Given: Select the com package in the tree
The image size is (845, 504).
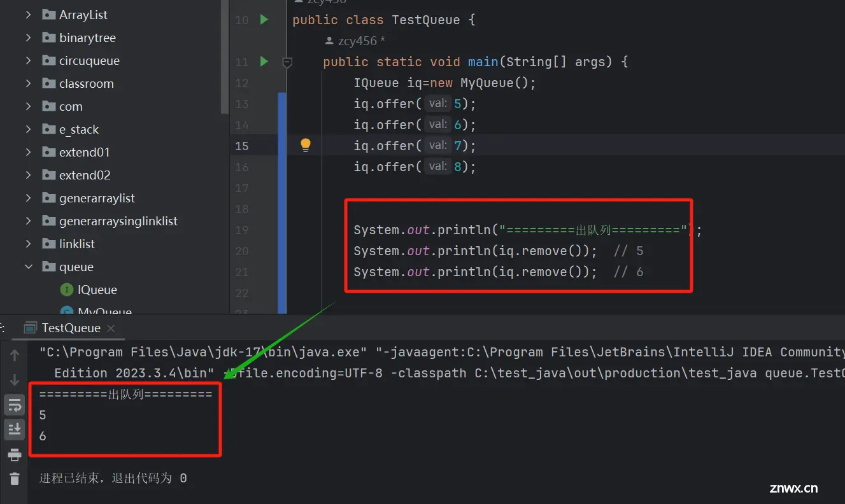Looking at the screenshot, I should coord(71,106).
